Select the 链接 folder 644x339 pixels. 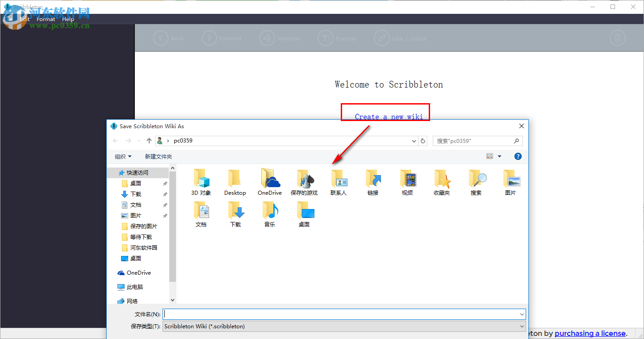click(x=373, y=182)
